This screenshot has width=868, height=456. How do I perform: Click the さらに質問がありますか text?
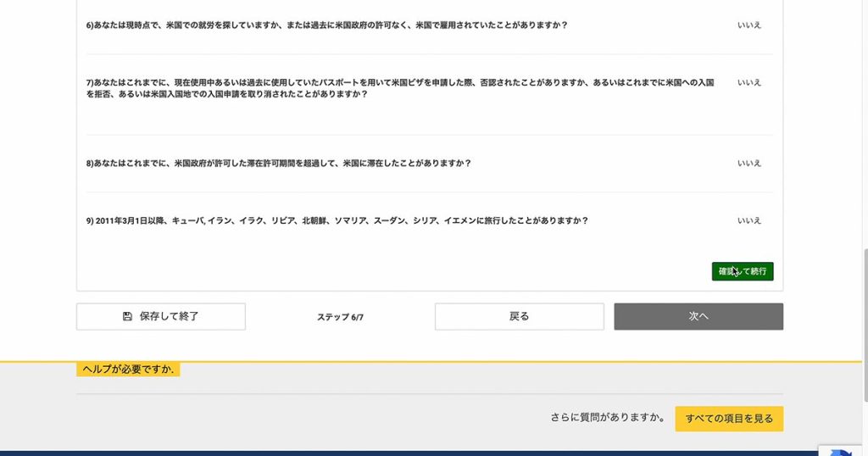(x=607, y=418)
